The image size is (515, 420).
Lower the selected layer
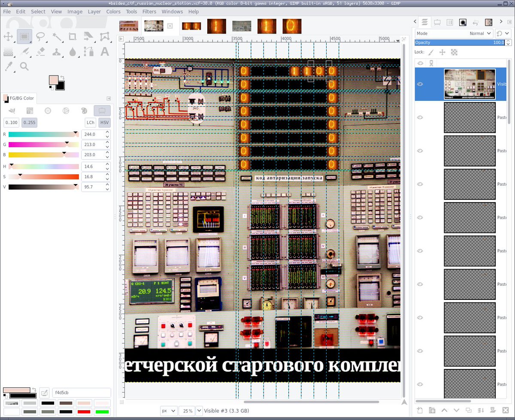pos(457,411)
